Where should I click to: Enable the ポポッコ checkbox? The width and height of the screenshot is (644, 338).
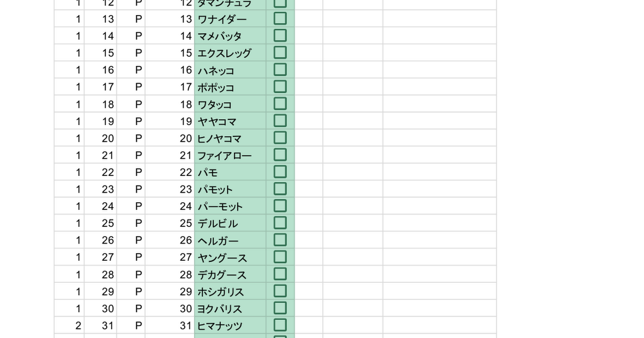click(x=280, y=87)
